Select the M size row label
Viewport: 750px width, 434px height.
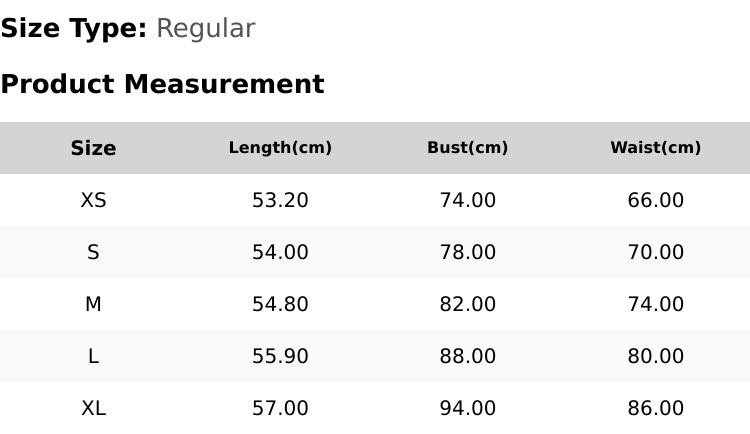pos(93,304)
